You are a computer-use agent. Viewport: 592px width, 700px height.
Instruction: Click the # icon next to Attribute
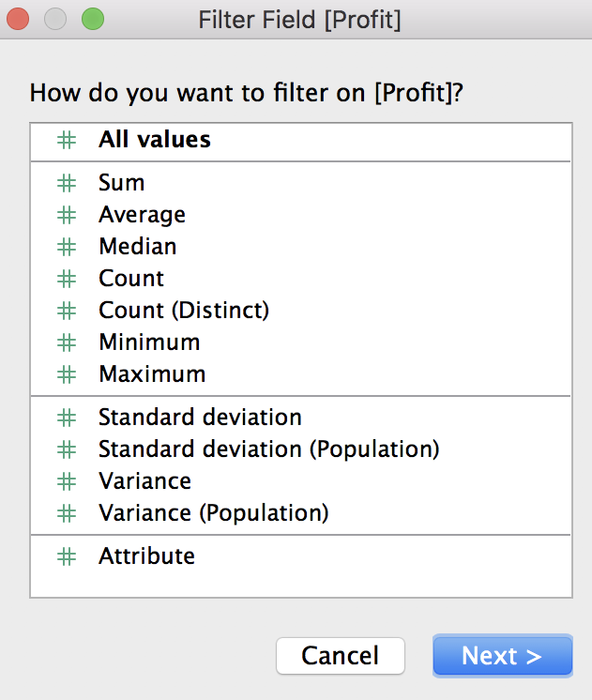pyautogui.click(x=67, y=556)
